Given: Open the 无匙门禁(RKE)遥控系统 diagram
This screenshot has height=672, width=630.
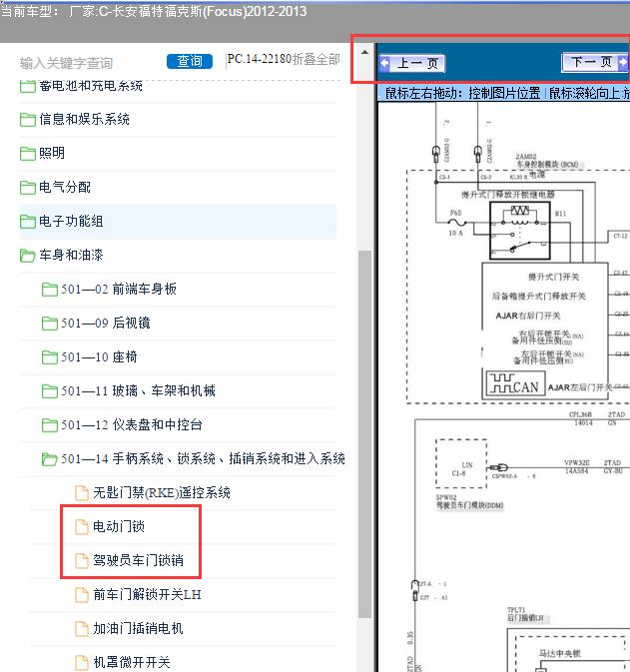Looking at the screenshot, I should 162,492.
